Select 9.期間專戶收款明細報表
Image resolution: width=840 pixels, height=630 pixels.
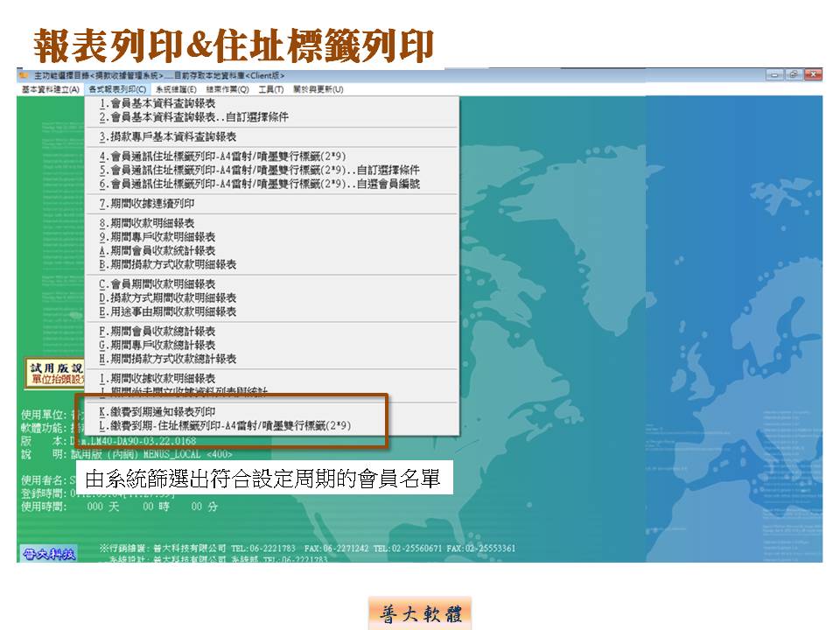[x=271, y=237]
